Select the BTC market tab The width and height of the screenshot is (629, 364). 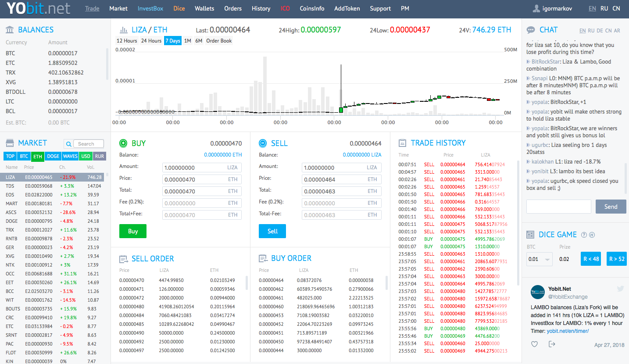click(x=24, y=156)
